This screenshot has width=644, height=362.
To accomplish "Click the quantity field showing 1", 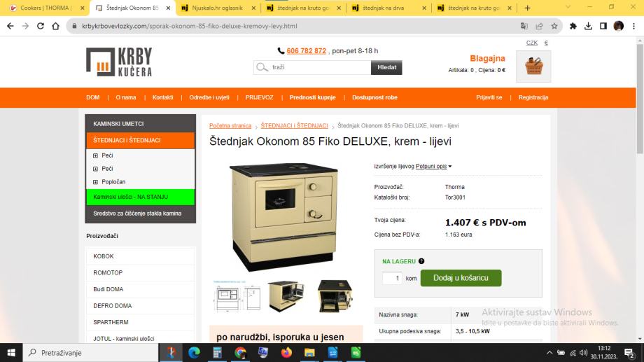I will click(x=392, y=278).
